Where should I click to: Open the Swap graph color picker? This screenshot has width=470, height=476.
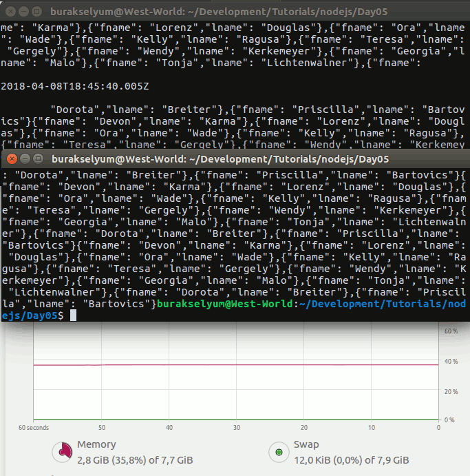(279, 452)
